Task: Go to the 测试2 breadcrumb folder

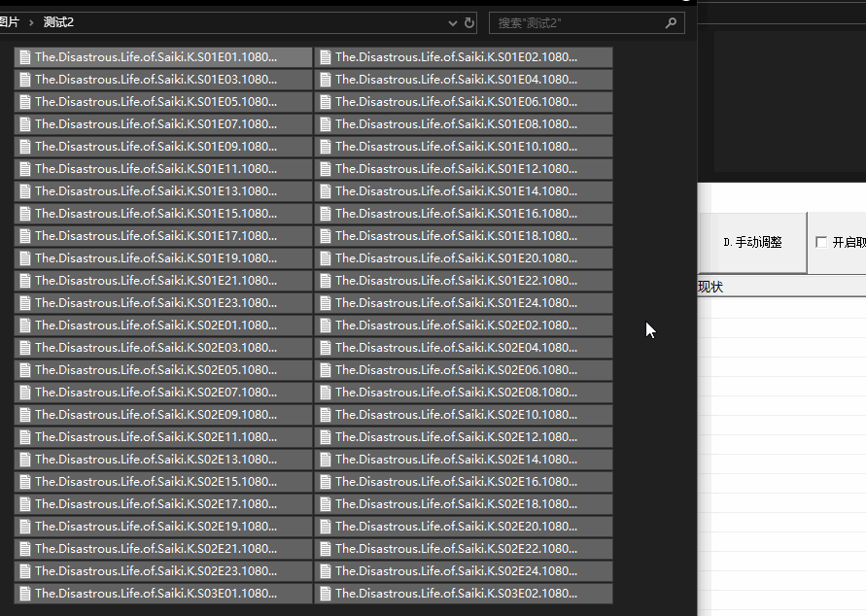Action: pyautogui.click(x=58, y=22)
